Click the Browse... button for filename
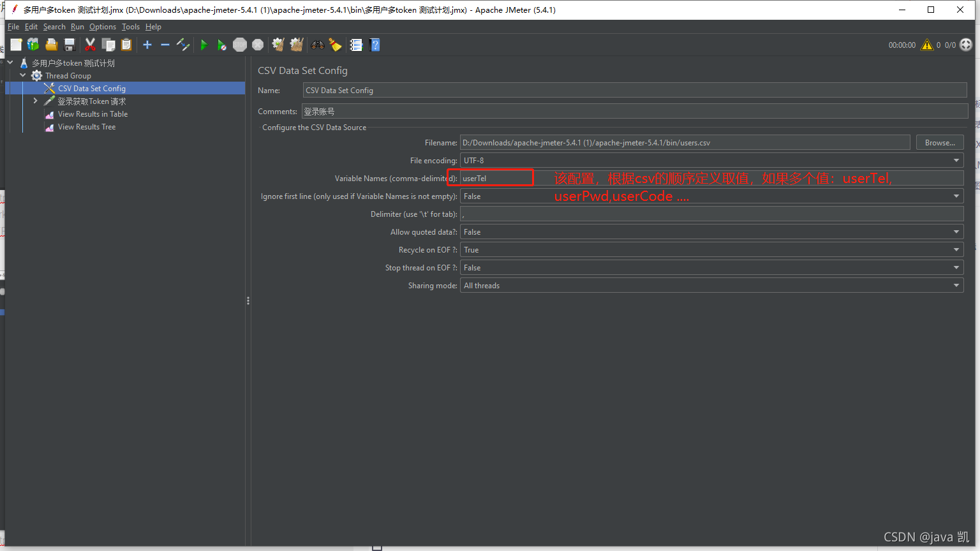980x551 pixels. [940, 142]
